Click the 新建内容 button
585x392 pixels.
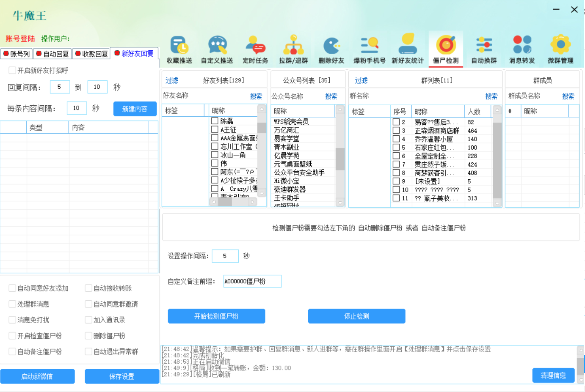(x=135, y=109)
